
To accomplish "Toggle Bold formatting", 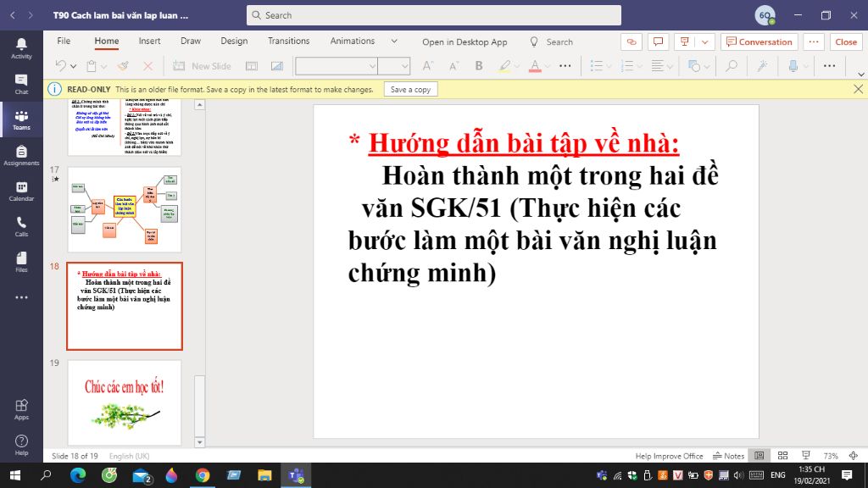I will (x=479, y=66).
